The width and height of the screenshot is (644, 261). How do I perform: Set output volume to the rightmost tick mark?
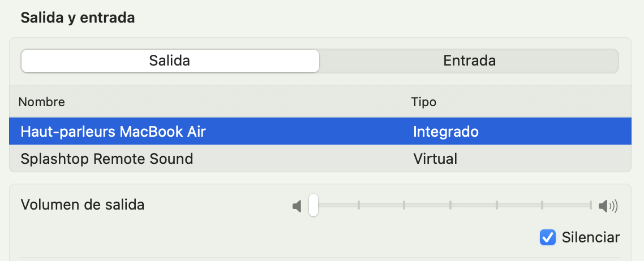(x=591, y=205)
